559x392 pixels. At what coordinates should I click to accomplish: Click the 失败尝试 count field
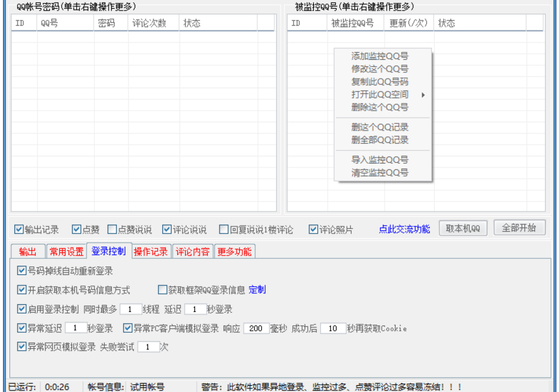pos(149,347)
